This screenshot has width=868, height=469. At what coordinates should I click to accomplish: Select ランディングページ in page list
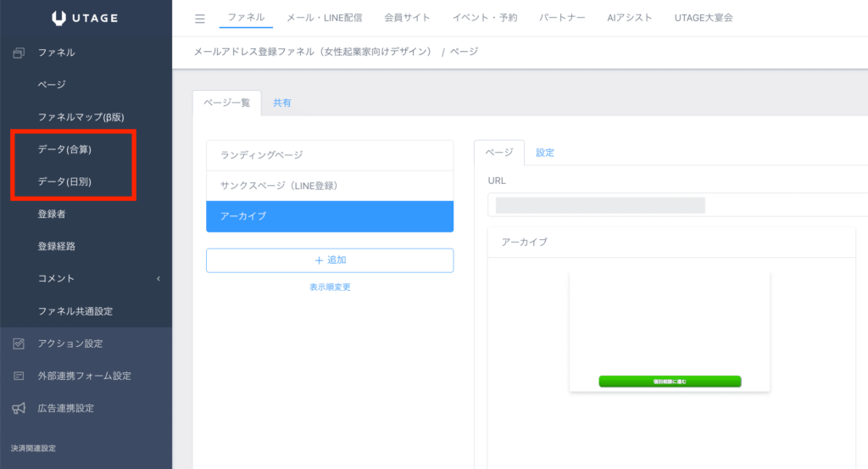click(330, 155)
